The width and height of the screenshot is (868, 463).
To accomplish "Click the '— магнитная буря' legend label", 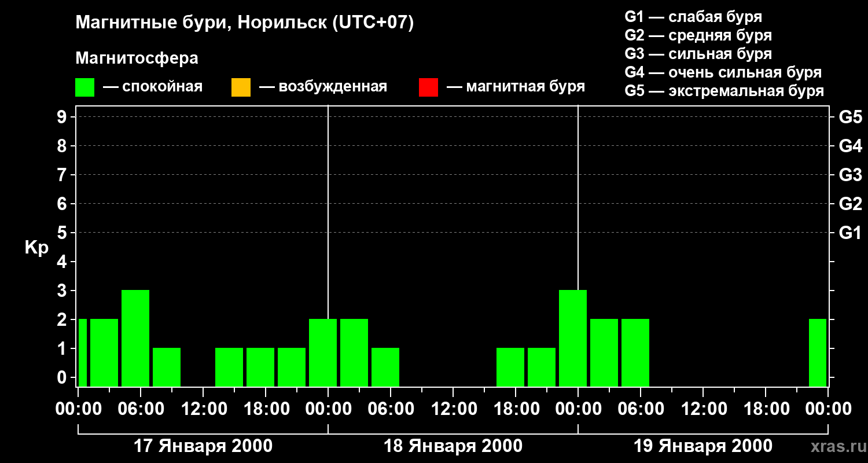I will click(x=516, y=87).
